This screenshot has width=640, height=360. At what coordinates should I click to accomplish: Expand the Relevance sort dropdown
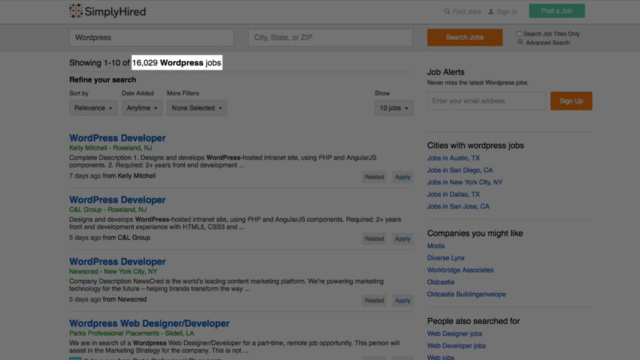tap(93, 108)
